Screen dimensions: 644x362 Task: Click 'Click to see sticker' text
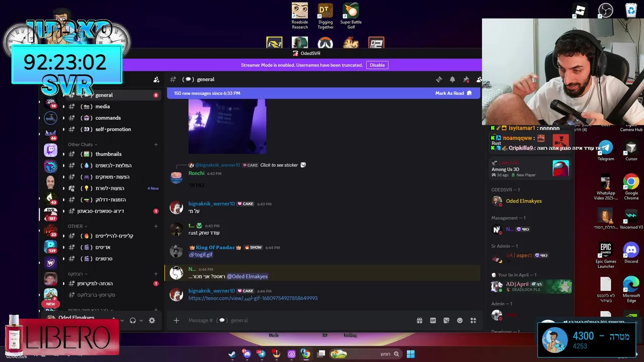pyautogui.click(x=279, y=165)
